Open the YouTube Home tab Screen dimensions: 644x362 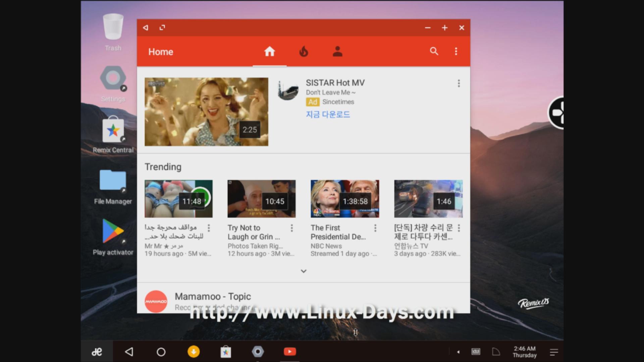[x=269, y=52]
